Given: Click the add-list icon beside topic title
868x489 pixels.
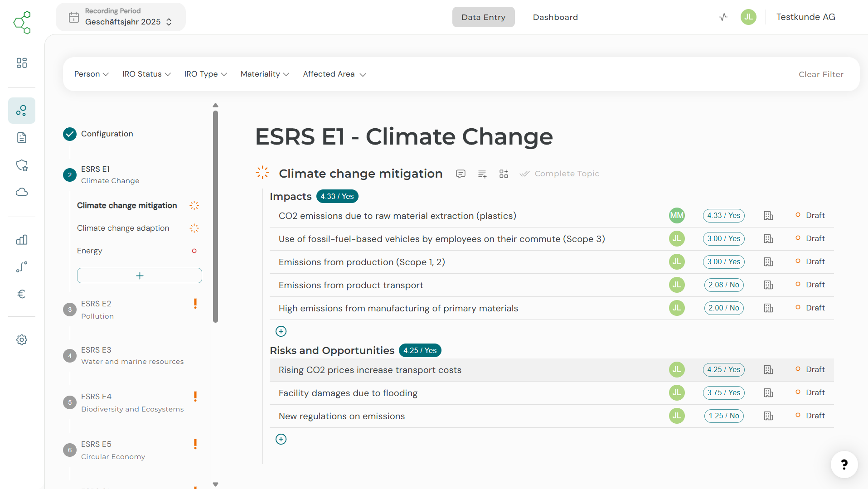Looking at the screenshot, I should [482, 174].
